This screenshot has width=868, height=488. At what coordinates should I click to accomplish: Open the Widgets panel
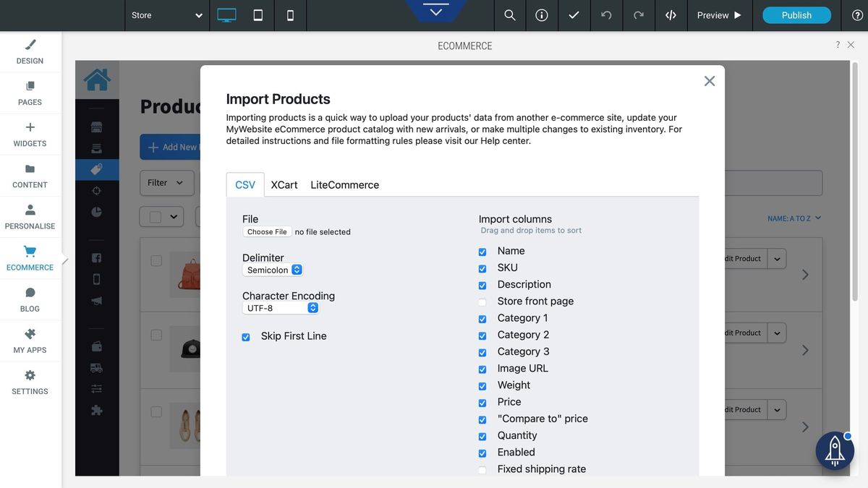pyautogui.click(x=30, y=134)
